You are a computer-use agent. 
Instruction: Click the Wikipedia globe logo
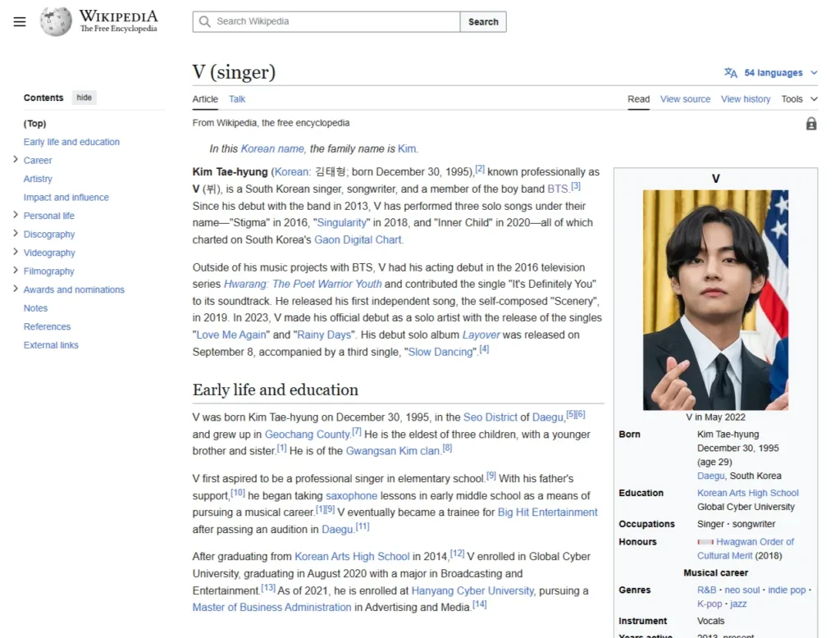(x=54, y=21)
